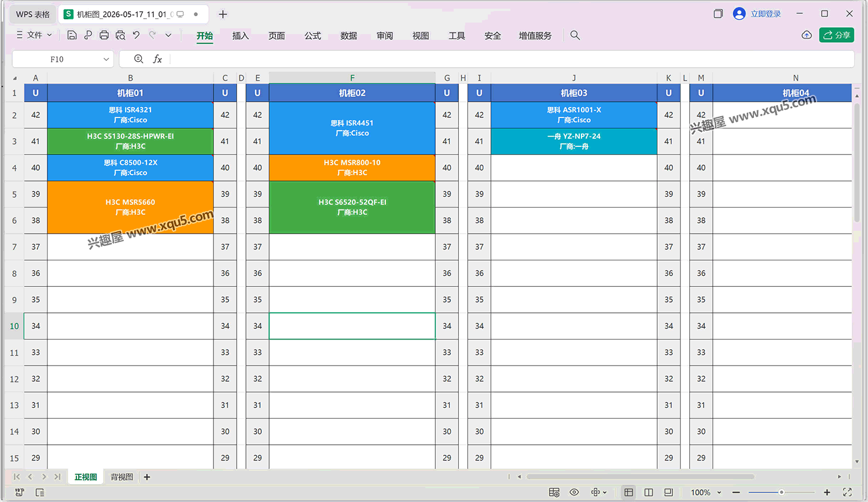The width and height of the screenshot is (868, 502).
Task: Toggle eye protection mode icon in status bar
Action: pyautogui.click(x=574, y=492)
